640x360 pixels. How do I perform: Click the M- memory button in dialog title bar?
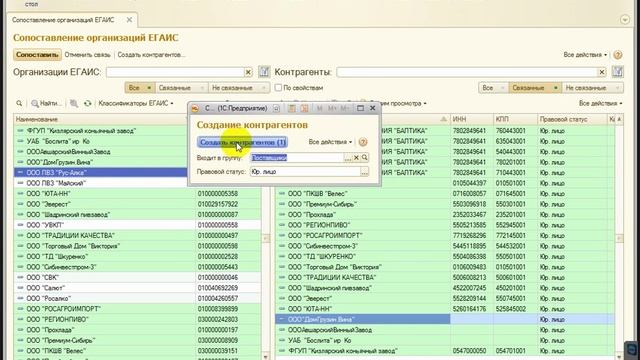pyautogui.click(x=345, y=108)
